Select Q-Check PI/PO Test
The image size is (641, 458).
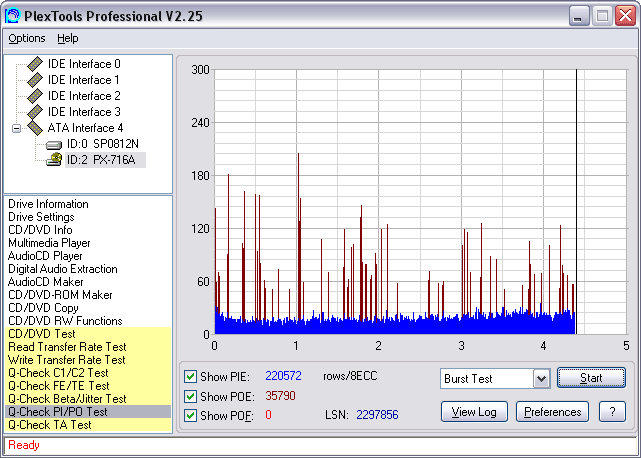[88, 412]
